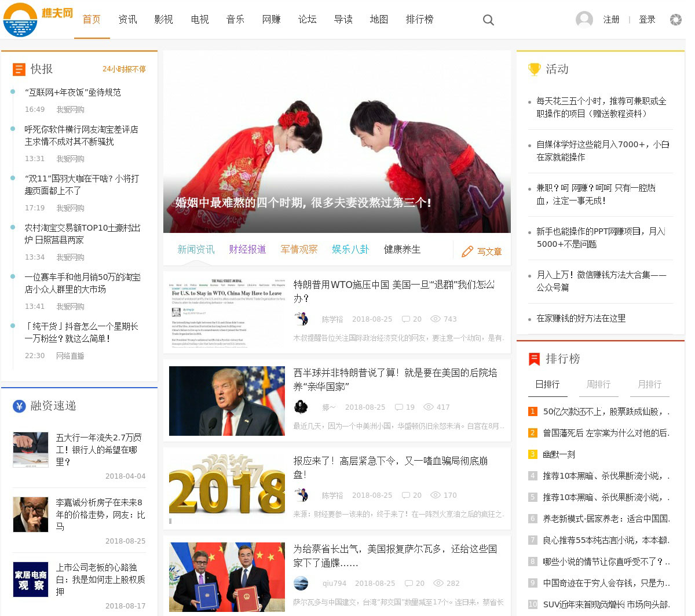
Task: Click 24小时报不停 label
Action: click(x=124, y=69)
